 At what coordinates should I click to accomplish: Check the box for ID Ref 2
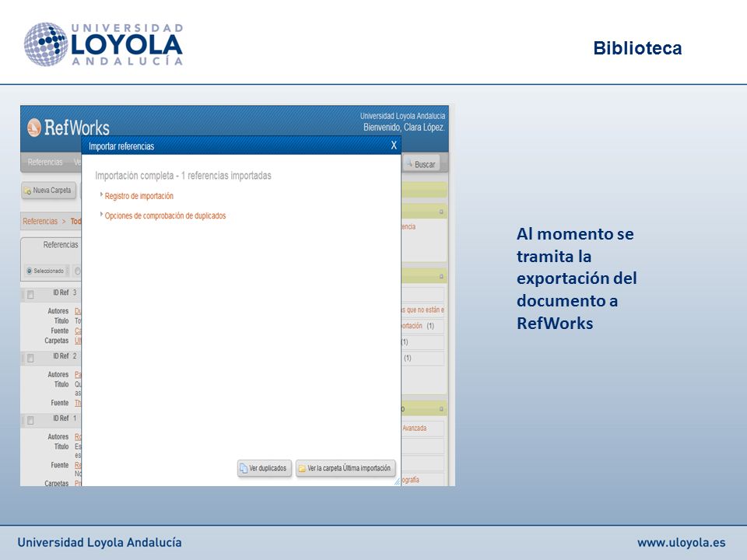point(30,358)
